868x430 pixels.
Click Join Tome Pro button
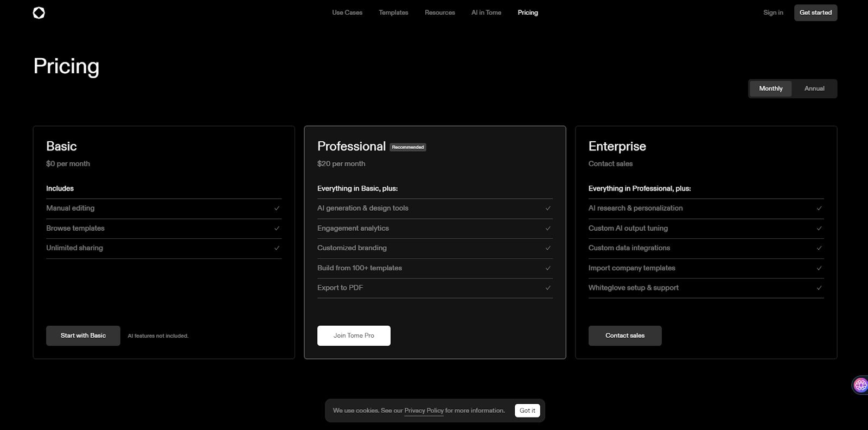click(354, 336)
